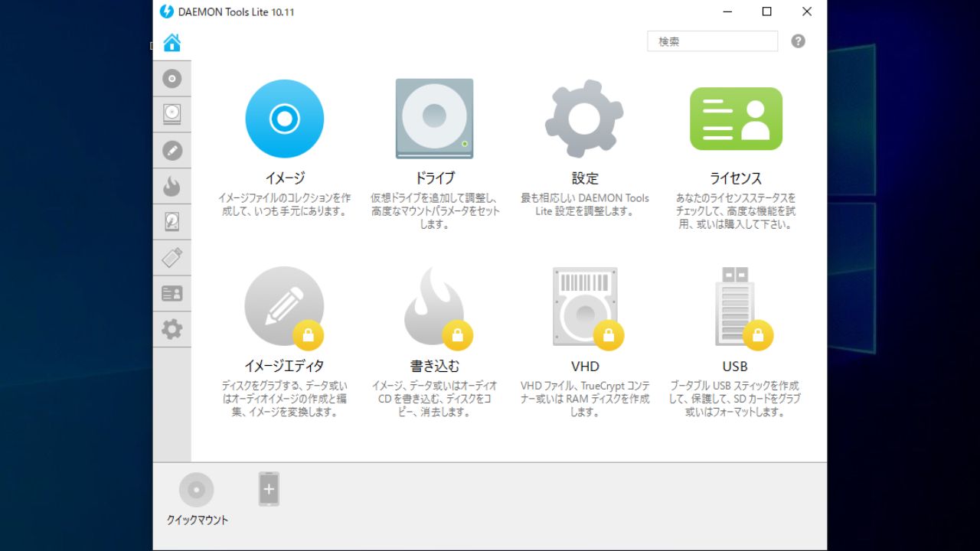Click the description starting 最も相応しい DAEMON Tools

585,204
